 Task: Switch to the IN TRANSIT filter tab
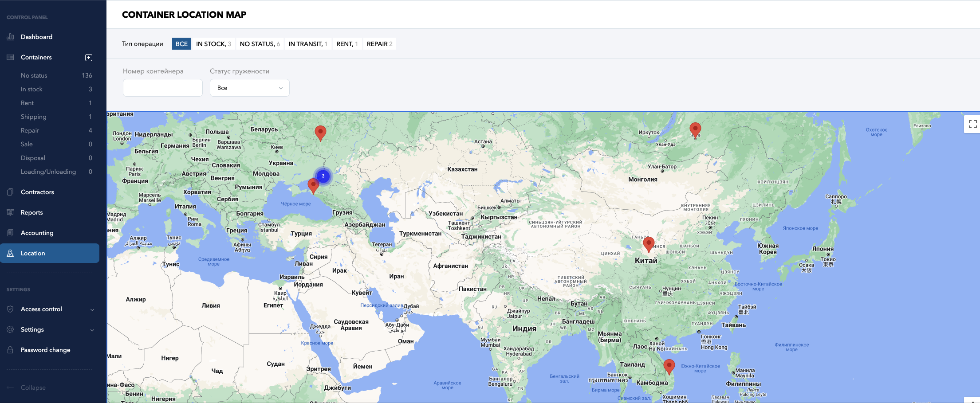(308, 43)
